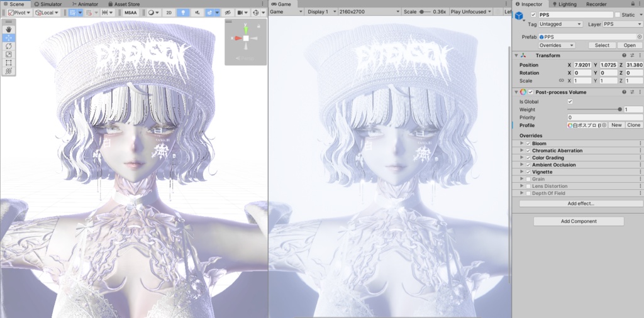Switch to the Recorder tab
This screenshot has width=644, height=318.
pyautogui.click(x=596, y=4)
